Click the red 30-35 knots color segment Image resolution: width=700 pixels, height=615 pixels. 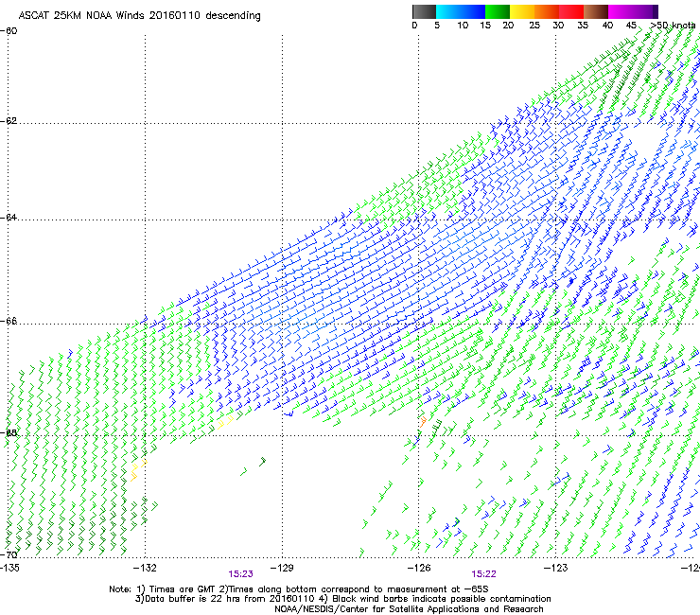[x=571, y=11]
